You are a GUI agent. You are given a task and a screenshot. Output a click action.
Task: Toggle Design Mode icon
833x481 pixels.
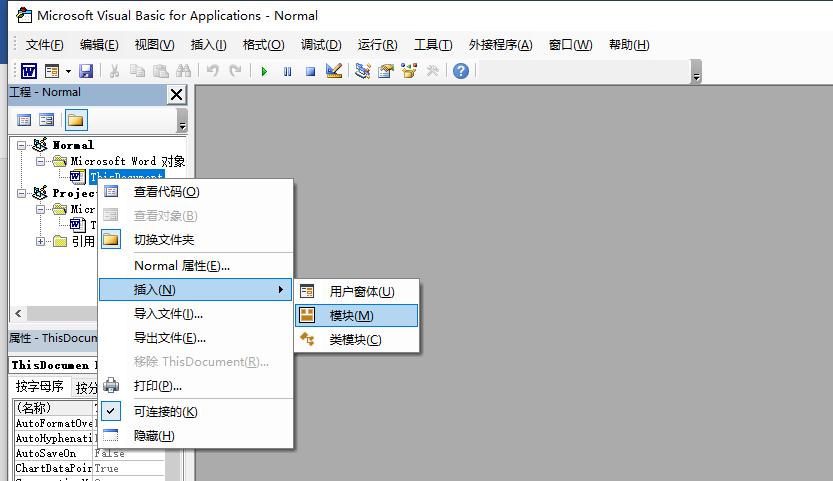pos(334,71)
